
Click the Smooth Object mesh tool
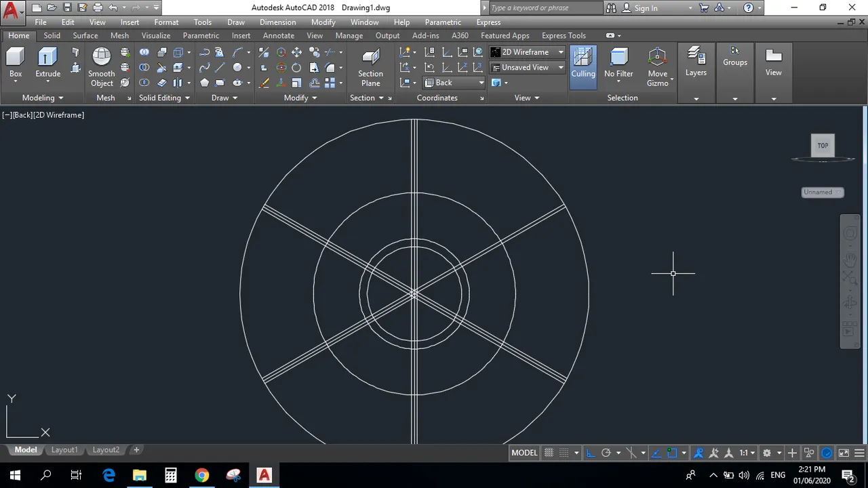[102, 66]
